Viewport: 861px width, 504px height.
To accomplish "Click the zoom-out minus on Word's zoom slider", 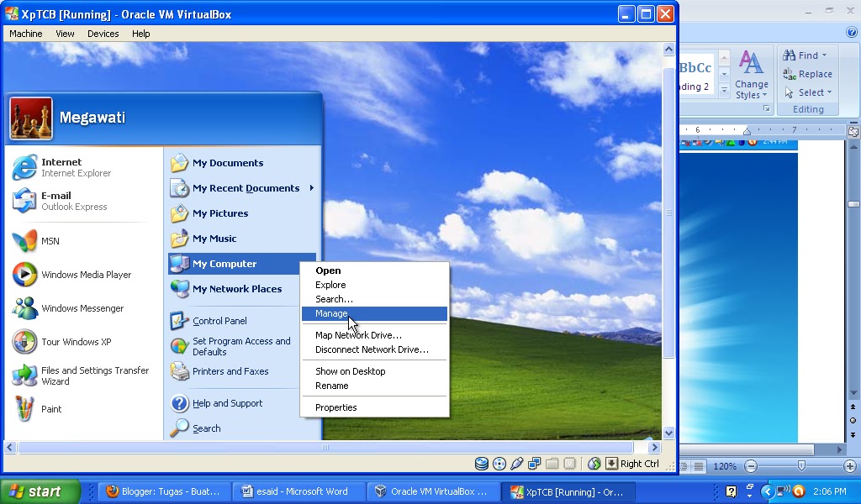I will pyautogui.click(x=750, y=465).
